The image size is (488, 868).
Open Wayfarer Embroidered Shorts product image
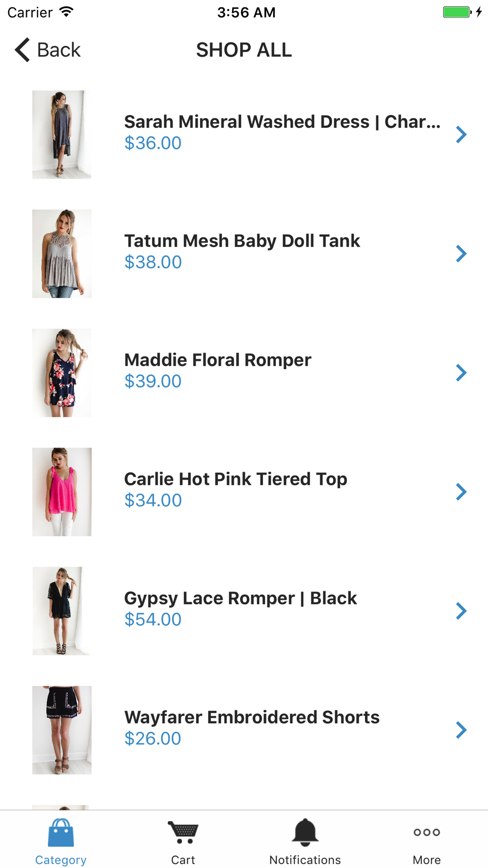[61, 730]
